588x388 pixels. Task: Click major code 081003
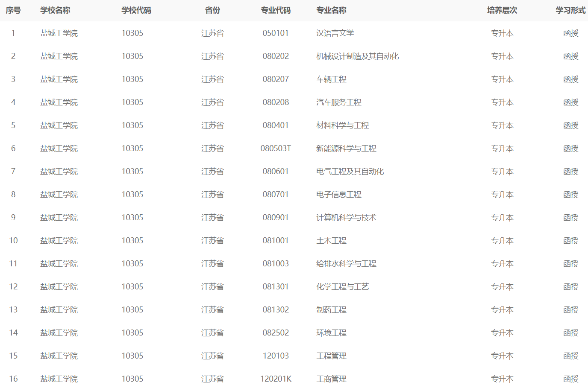[276, 264]
